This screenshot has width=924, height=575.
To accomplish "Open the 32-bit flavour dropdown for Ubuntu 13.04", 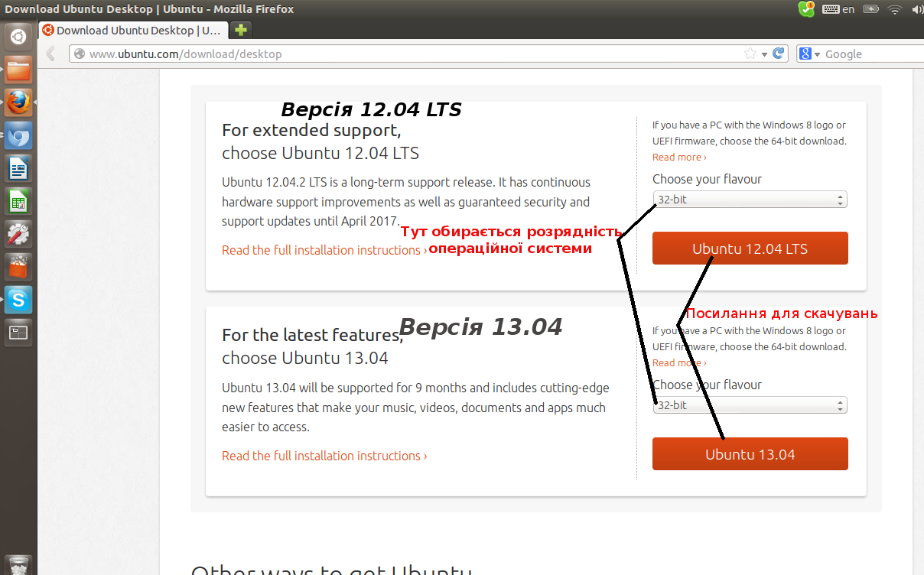I will point(750,405).
